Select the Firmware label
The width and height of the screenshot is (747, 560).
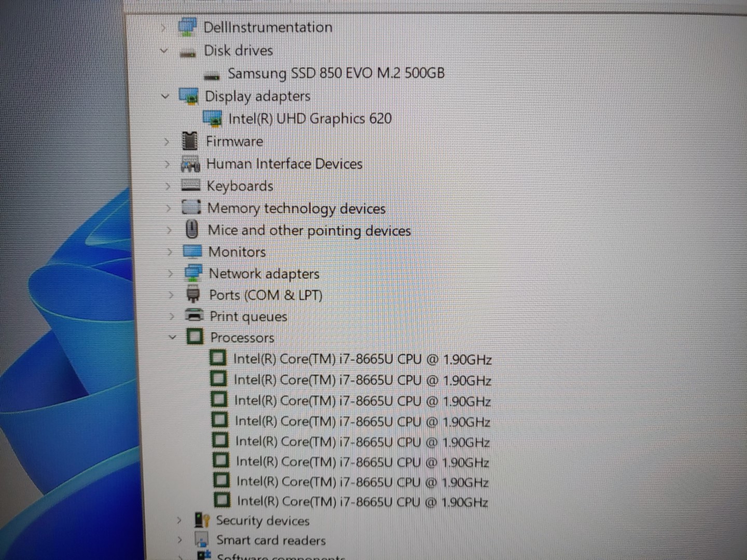(234, 142)
